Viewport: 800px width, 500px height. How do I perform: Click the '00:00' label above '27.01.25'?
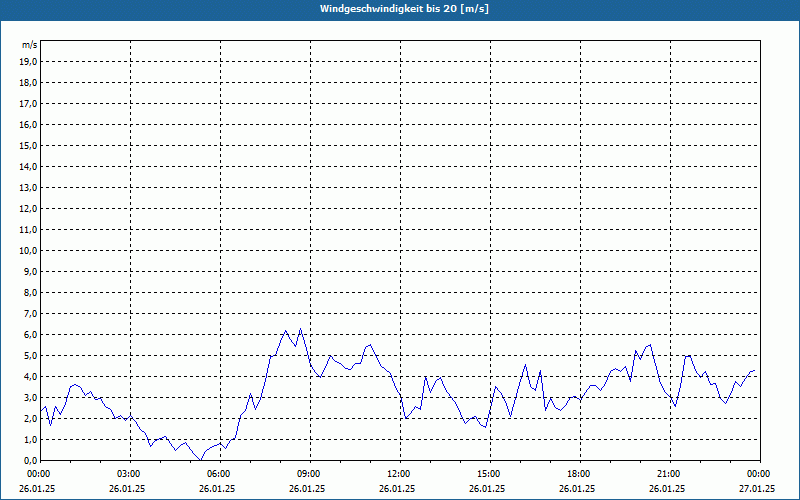pos(760,474)
